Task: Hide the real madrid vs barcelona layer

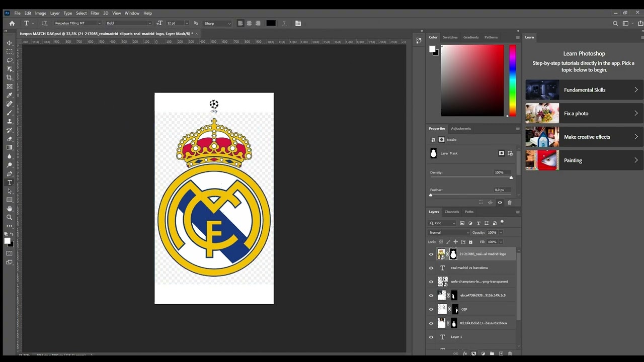Action: click(x=431, y=268)
